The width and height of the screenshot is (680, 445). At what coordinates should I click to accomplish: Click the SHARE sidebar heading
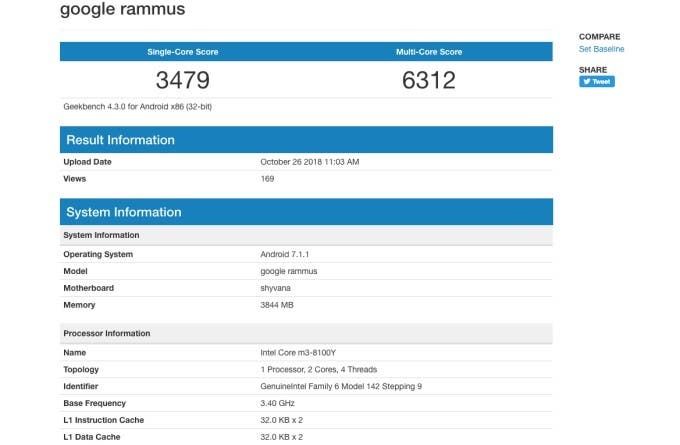coord(593,70)
